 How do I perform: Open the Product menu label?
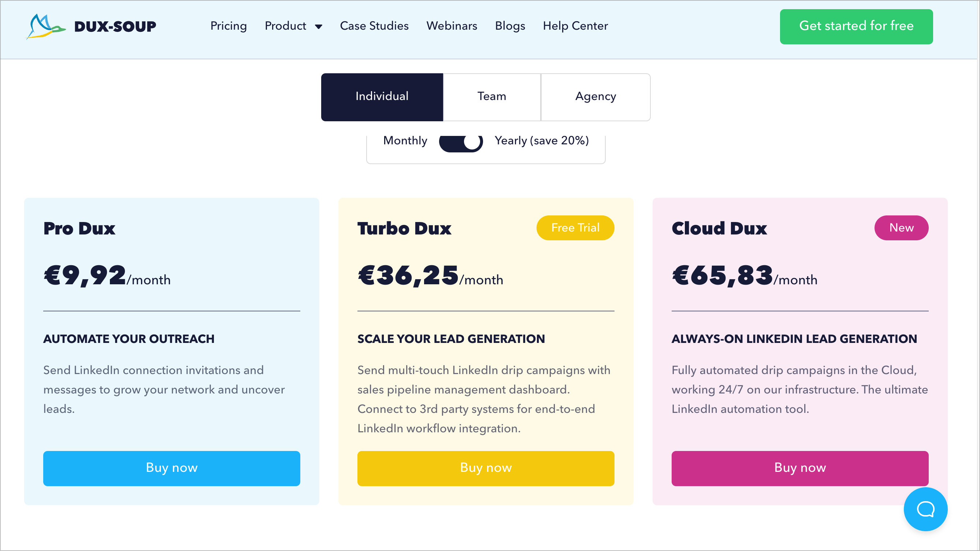[285, 26]
